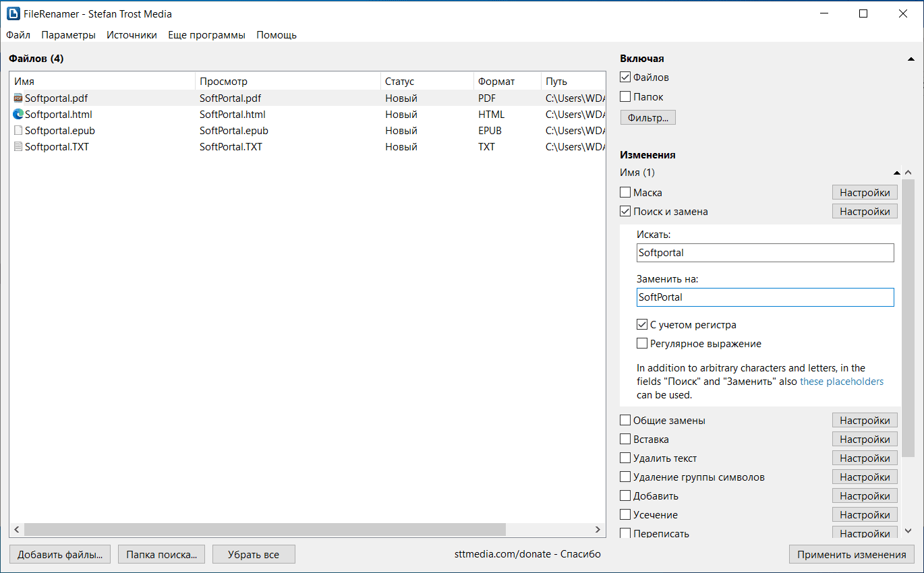This screenshot has width=924, height=573.
Task: Open the Помощь menu
Action: tap(277, 35)
